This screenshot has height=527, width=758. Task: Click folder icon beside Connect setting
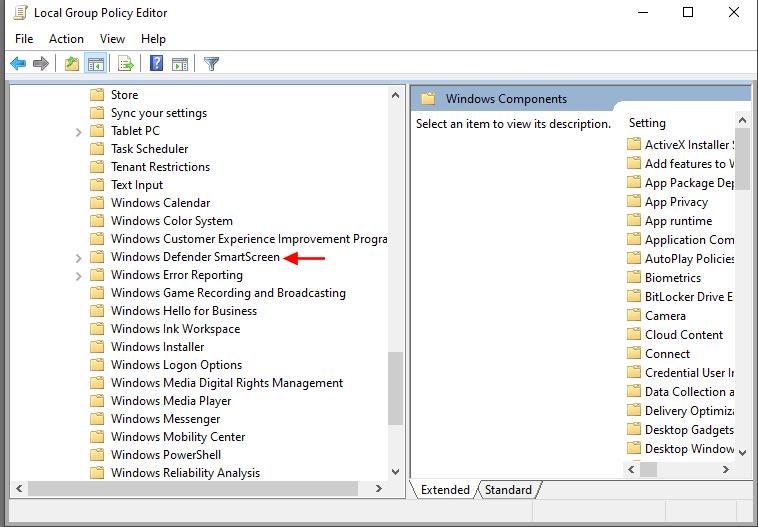click(x=634, y=353)
